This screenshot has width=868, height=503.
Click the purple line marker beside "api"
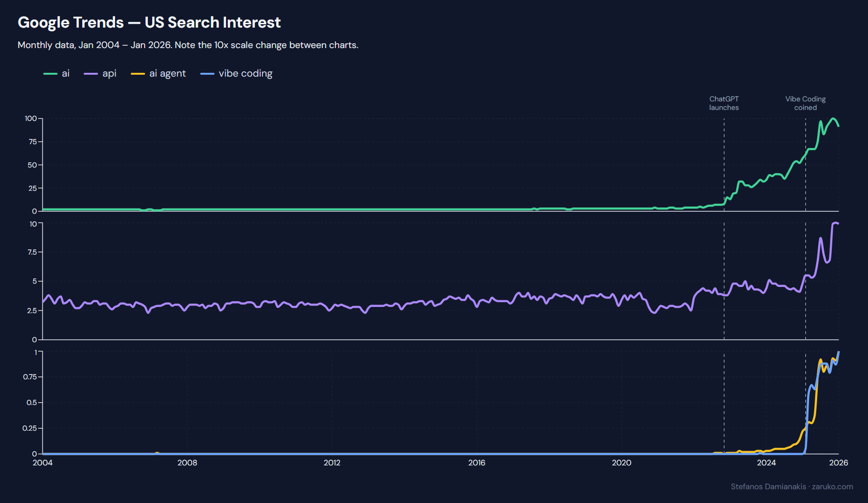pos(91,74)
